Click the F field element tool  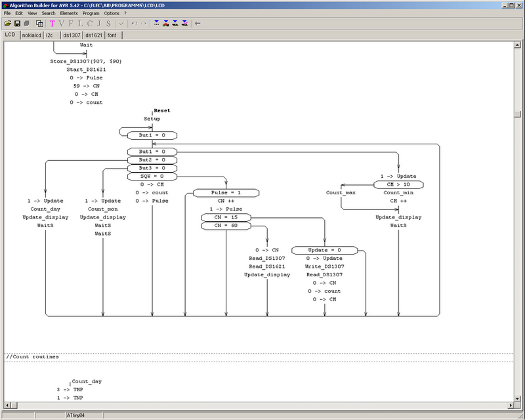point(71,23)
